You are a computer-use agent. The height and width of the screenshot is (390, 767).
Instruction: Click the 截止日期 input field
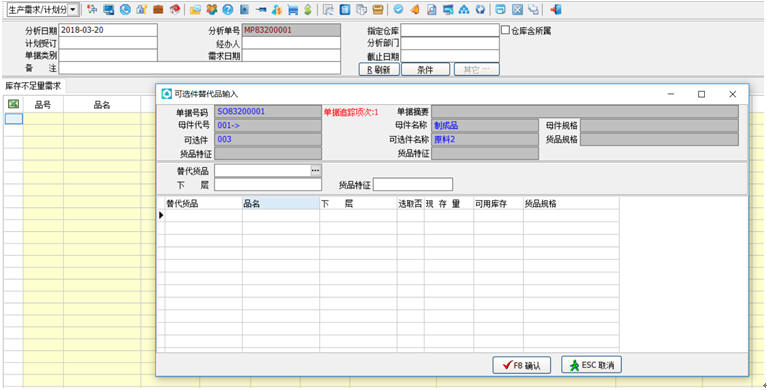450,56
